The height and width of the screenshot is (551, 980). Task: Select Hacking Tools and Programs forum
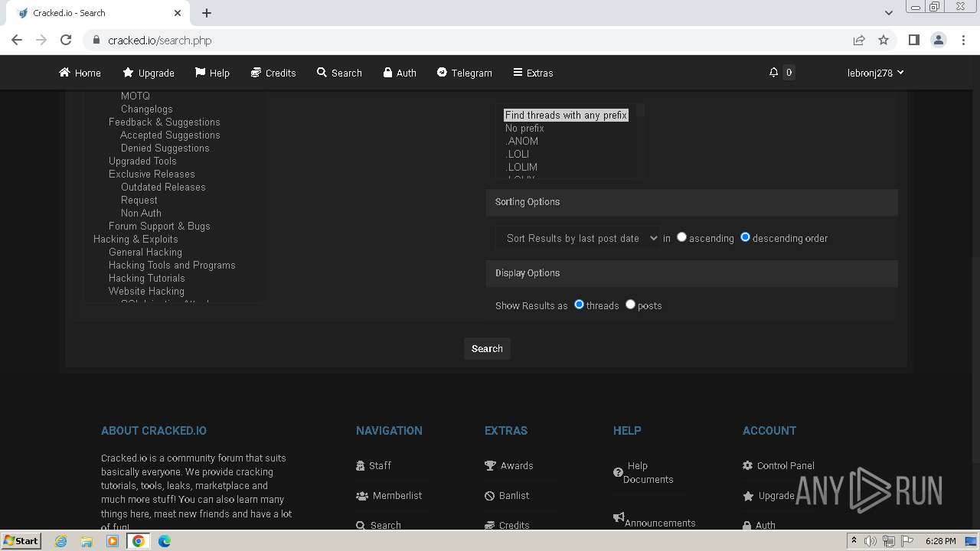coord(171,265)
